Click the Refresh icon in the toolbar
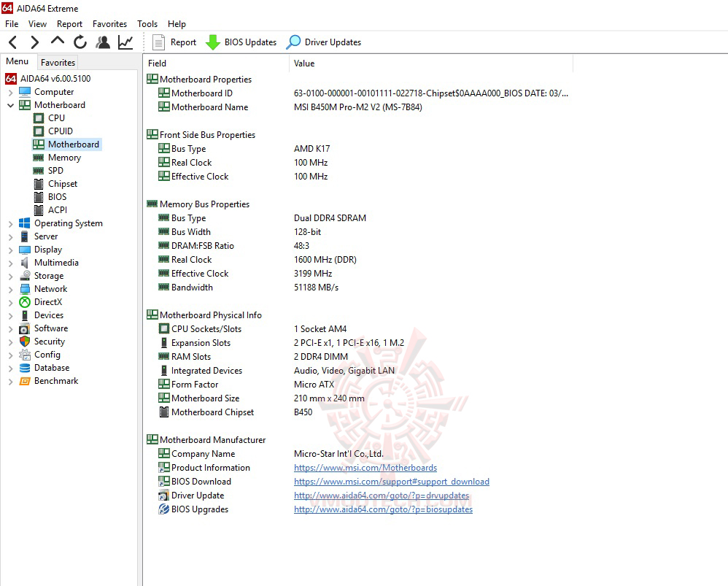The height and width of the screenshot is (586, 728). point(80,42)
